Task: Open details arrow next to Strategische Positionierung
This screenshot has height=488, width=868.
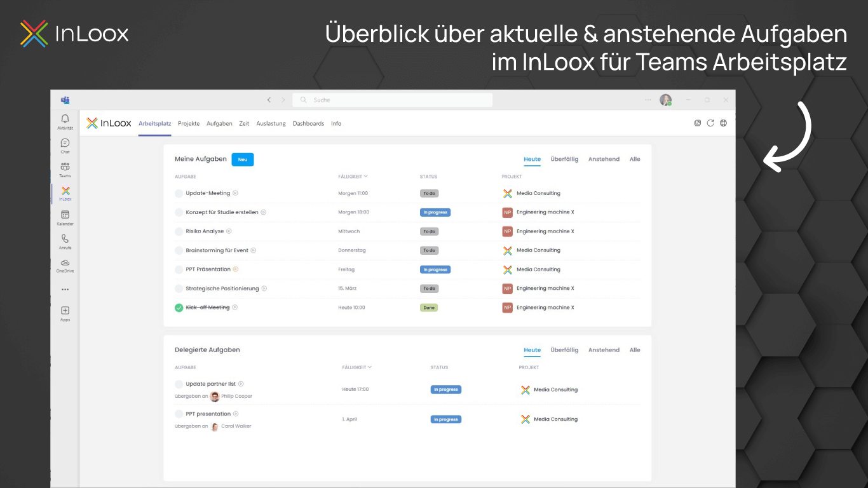Action: 264,288
